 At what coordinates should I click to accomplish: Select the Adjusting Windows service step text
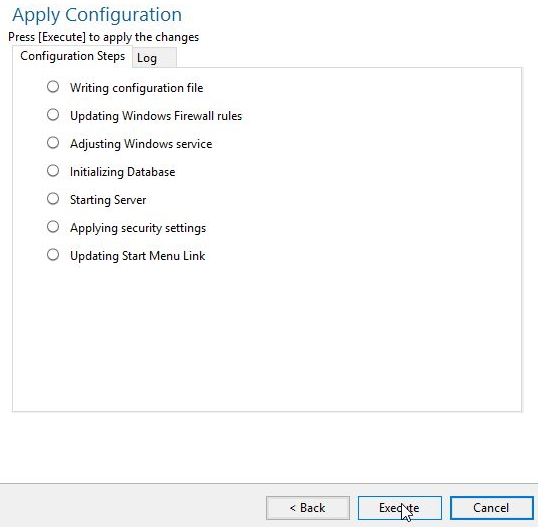tap(141, 144)
